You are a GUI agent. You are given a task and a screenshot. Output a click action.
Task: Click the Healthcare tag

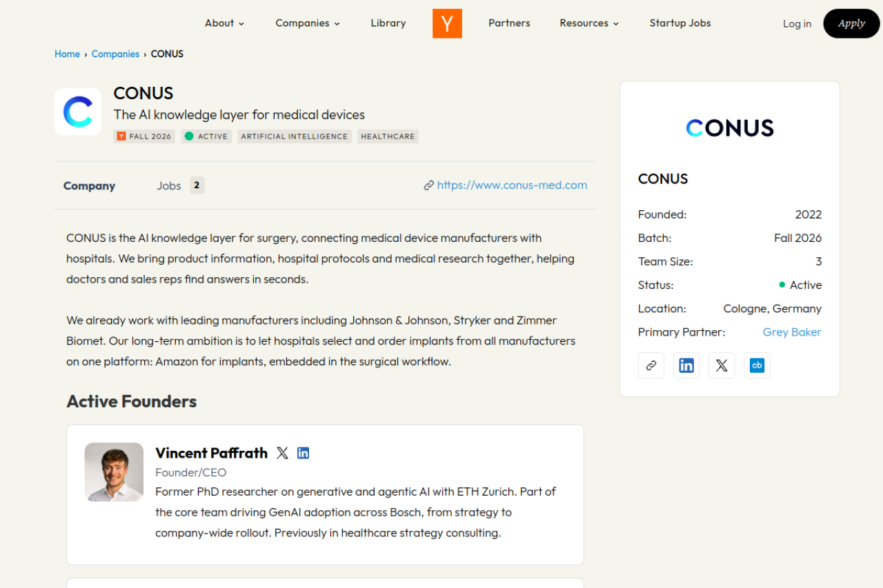click(x=388, y=136)
